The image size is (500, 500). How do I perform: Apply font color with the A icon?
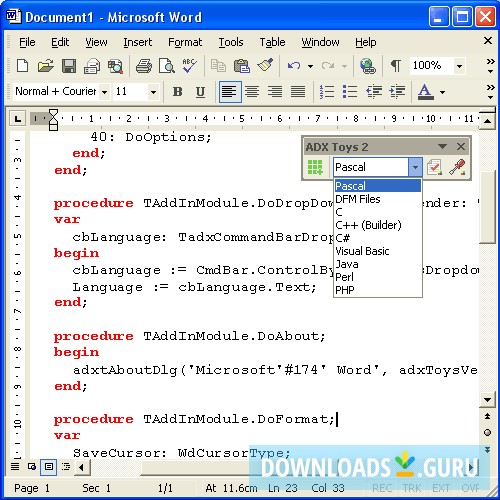click(x=426, y=91)
